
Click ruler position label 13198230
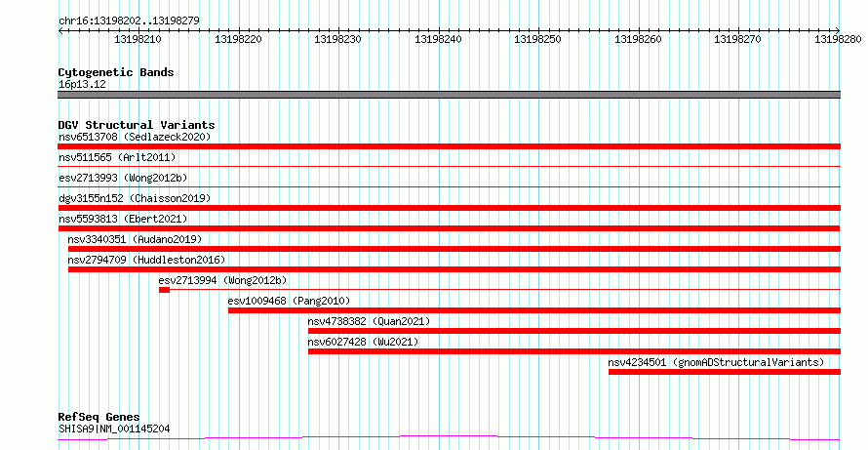pos(337,39)
